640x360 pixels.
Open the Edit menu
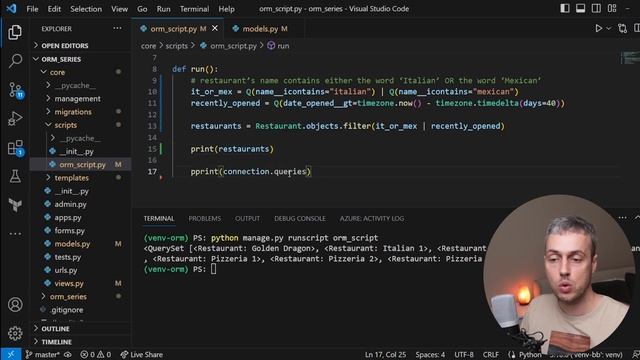(x=54, y=9)
